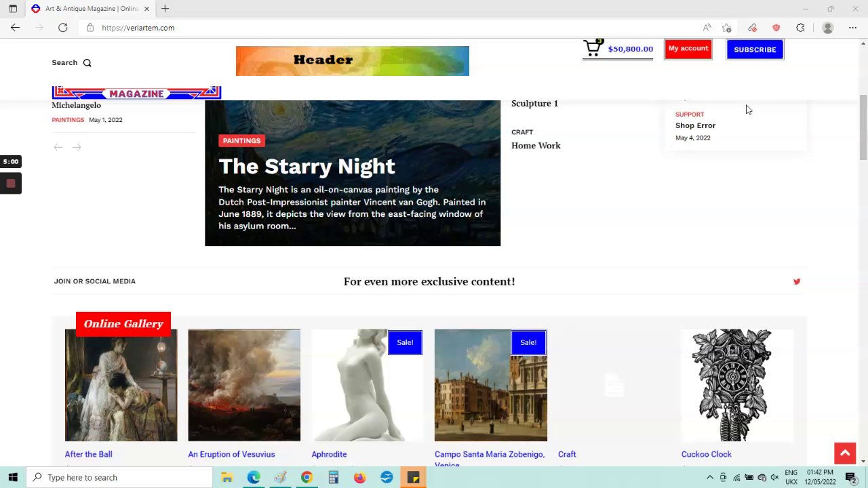Click the SUPPORT category label
This screenshot has width=868, height=488.
(x=690, y=115)
